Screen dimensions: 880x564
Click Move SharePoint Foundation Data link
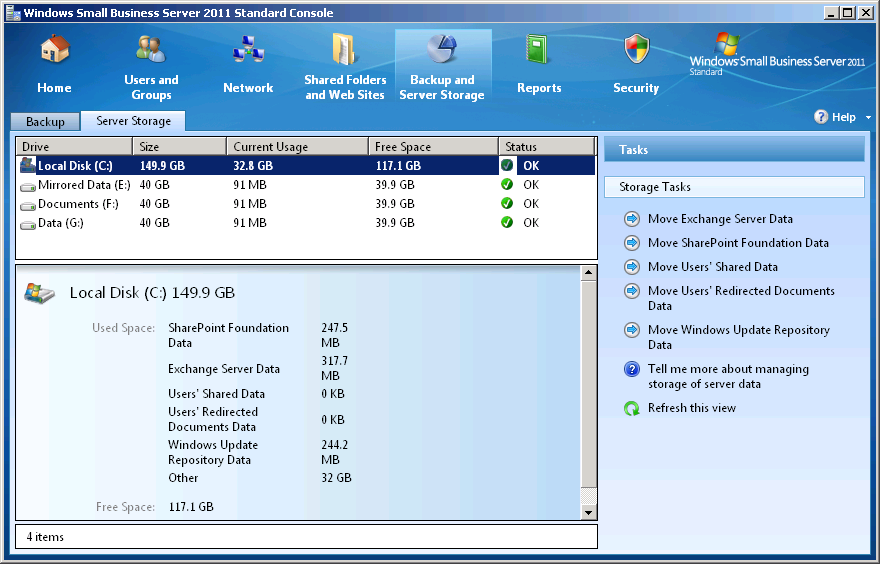(738, 243)
